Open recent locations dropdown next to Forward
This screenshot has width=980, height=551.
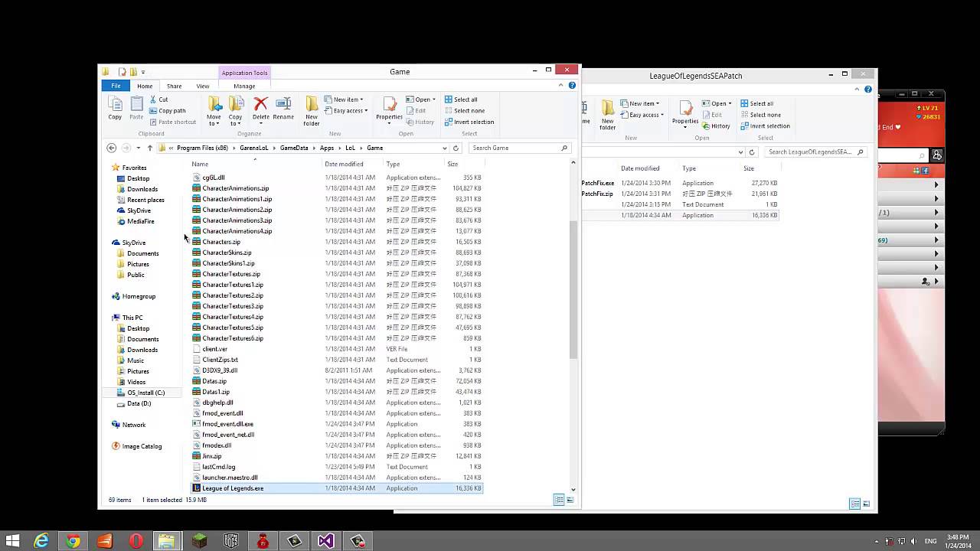point(138,148)
